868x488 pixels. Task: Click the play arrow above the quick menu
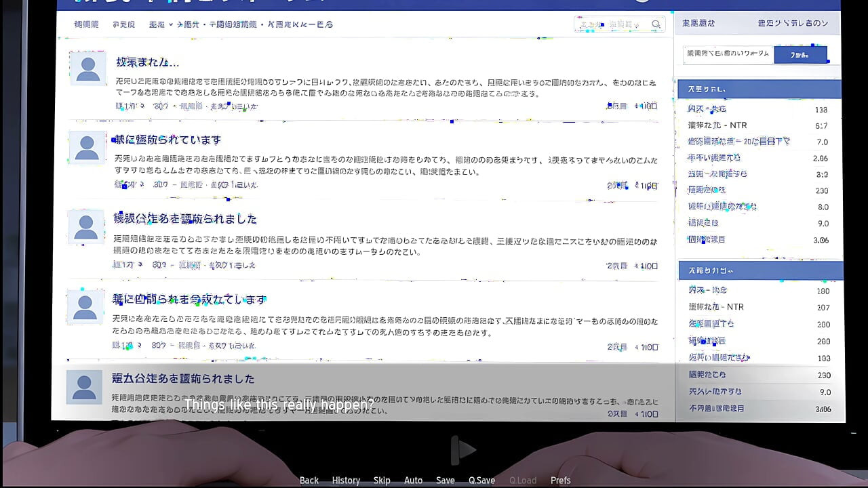(464, 449)
